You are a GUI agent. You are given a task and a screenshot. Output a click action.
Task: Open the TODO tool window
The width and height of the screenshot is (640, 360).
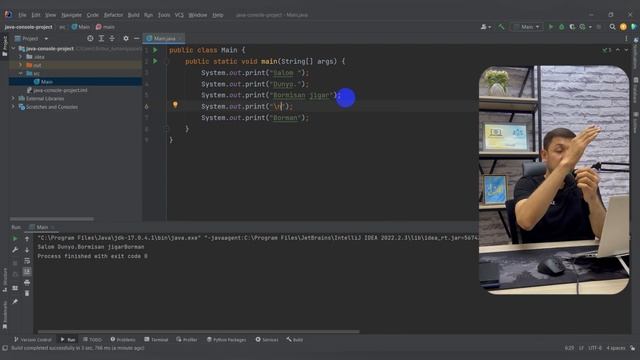pos(92,340)
